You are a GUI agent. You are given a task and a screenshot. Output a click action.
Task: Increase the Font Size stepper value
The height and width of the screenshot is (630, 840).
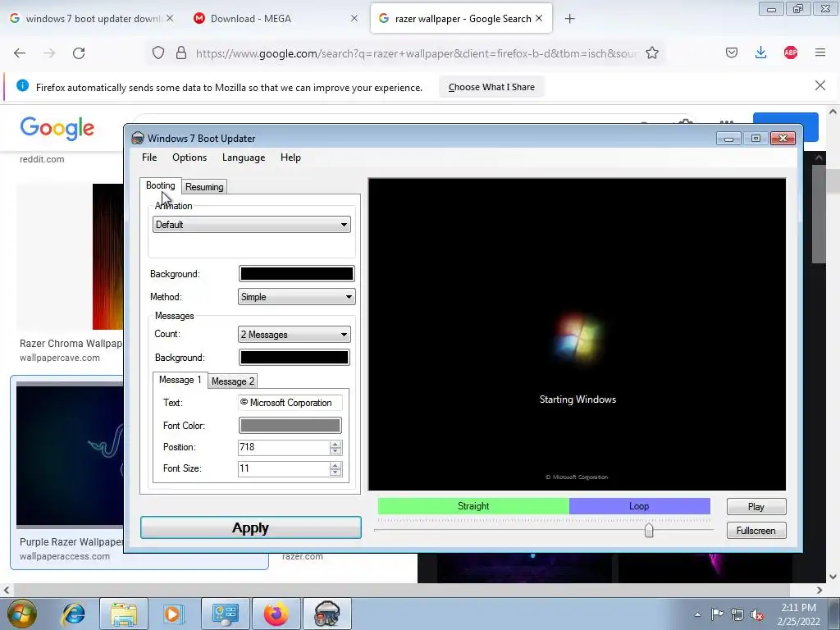pos(336,466)
